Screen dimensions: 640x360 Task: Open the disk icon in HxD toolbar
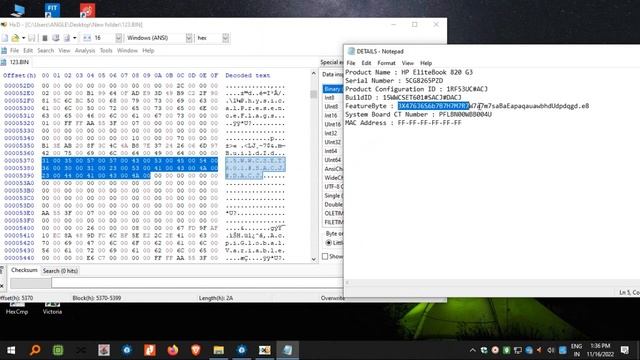[56, 38]
